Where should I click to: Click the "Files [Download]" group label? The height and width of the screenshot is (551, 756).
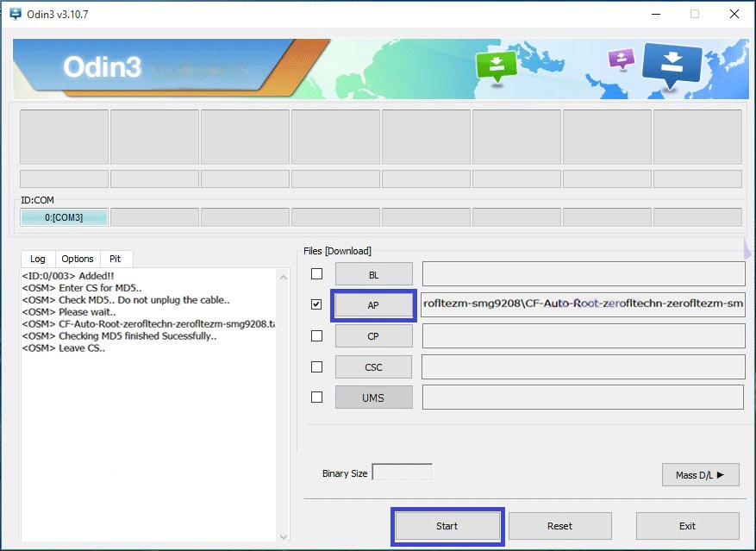point(337,251)
